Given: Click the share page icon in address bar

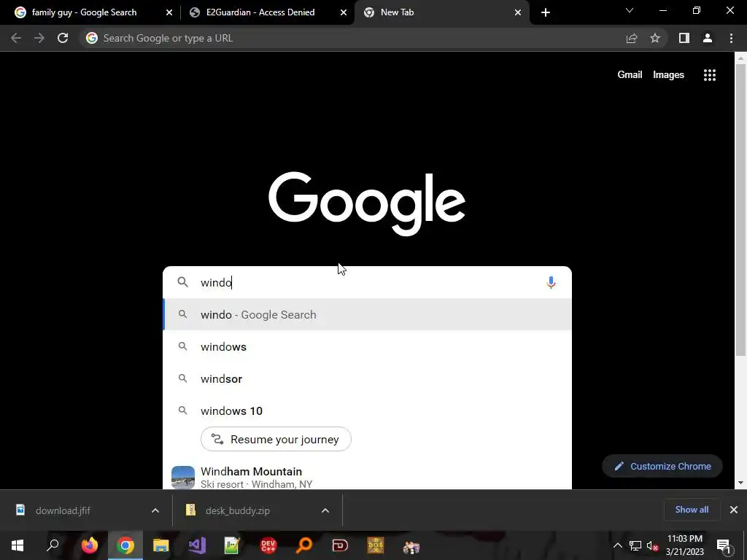Looking at the screenshot, I should pos(632,38).
